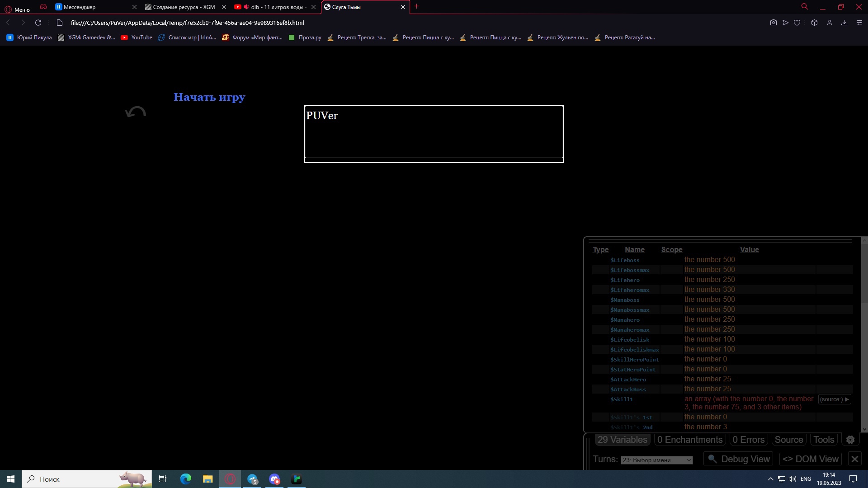This screenshot has width=868, height=488.
Task: Take a snapshot with camera icon
Action: point(774,23)
